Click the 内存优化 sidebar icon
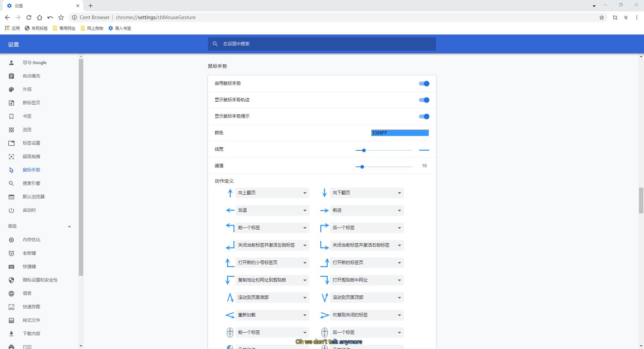The height and width of the screenshot is (349, 644). coord(11,240)
